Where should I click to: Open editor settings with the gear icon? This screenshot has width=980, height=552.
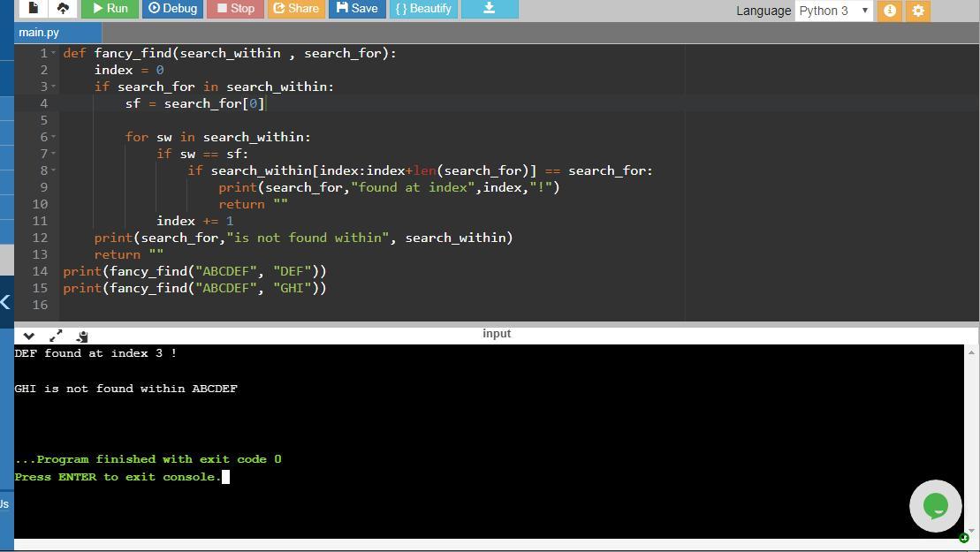coord(918,11)
